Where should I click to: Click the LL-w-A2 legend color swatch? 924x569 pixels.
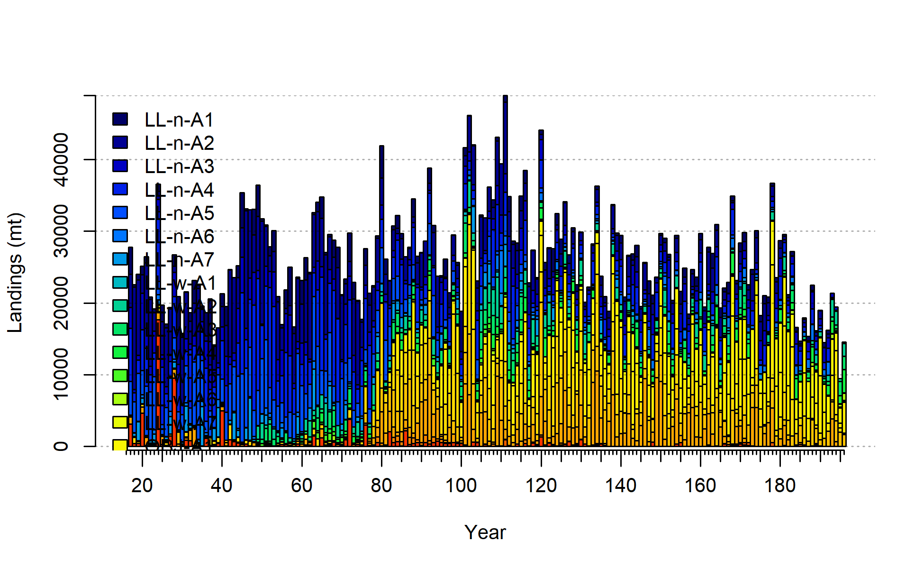[120, 305]
